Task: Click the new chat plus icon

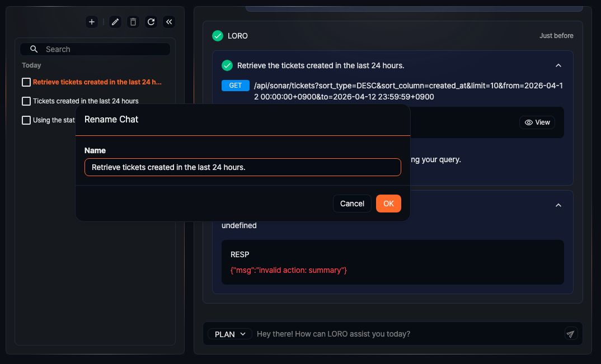Action: tap(91, 22)
